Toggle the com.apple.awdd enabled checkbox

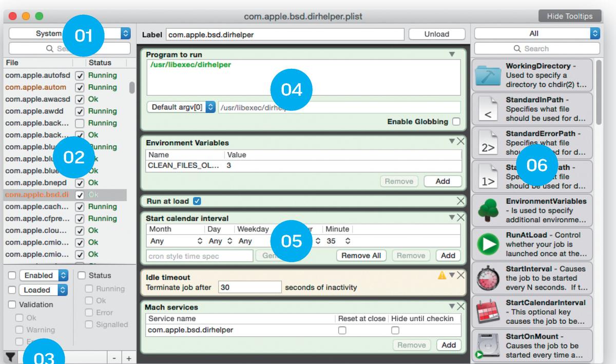click(x=80, y=111)
